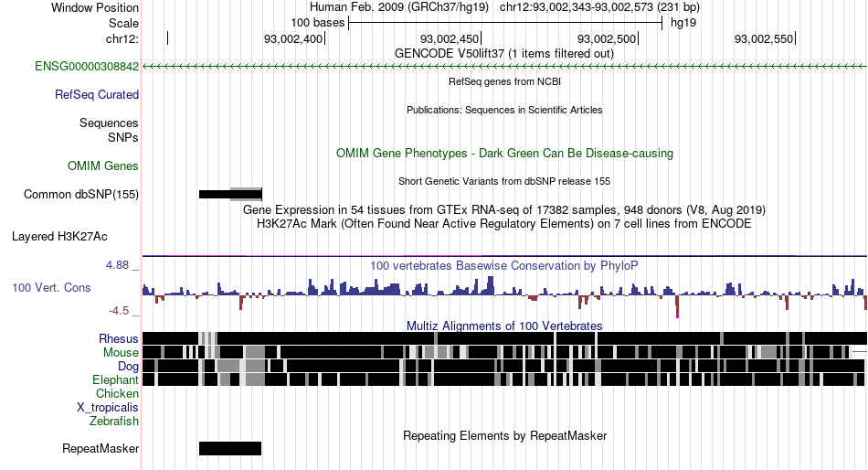Click the 93,002,400 coordinate tick
This screenshot has height=470, width=868.
coord(294,38)
